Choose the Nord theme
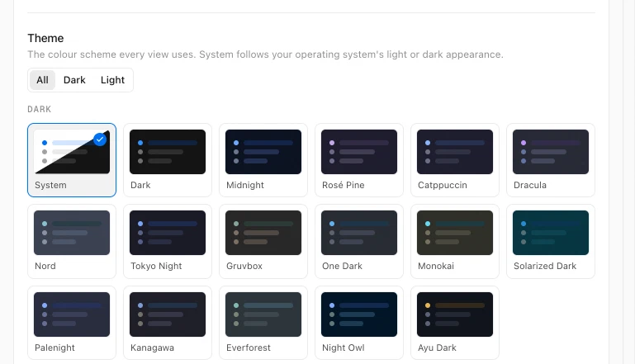The width and height of the screenshot is (635, 364). pyautogui.click(x=72, y=241)
